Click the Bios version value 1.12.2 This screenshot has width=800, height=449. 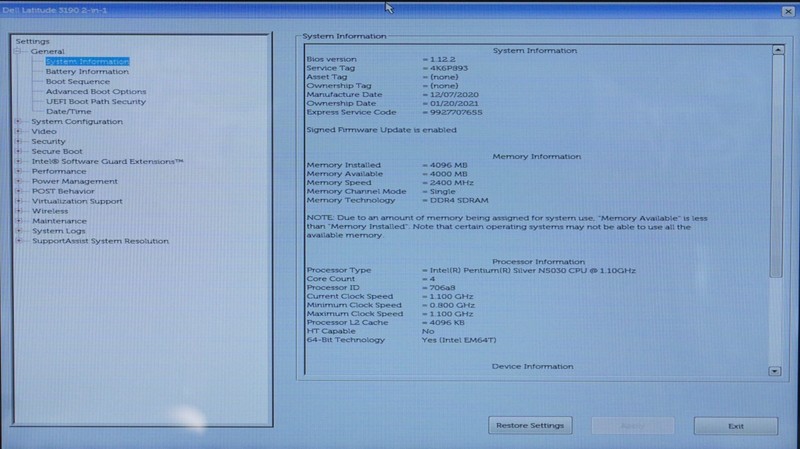click(x=442, y=59)
